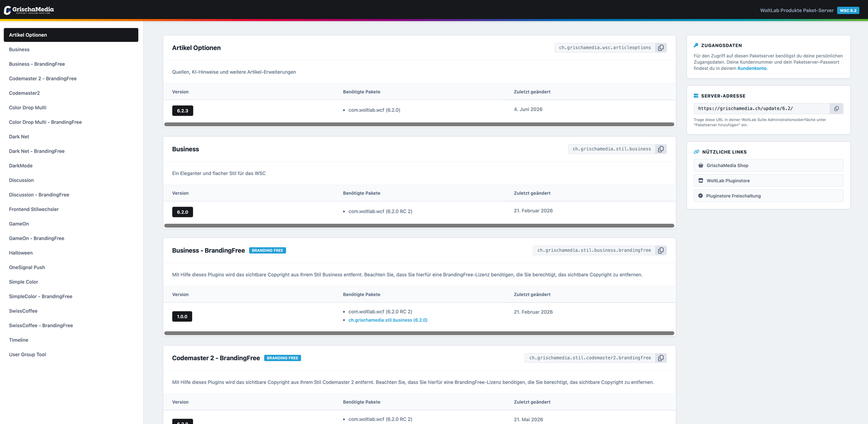This screenshot has height=424, width=868.
Task: Open SimpleColor - BrandingFree sidebar entry
Action: tap(71, 297)
